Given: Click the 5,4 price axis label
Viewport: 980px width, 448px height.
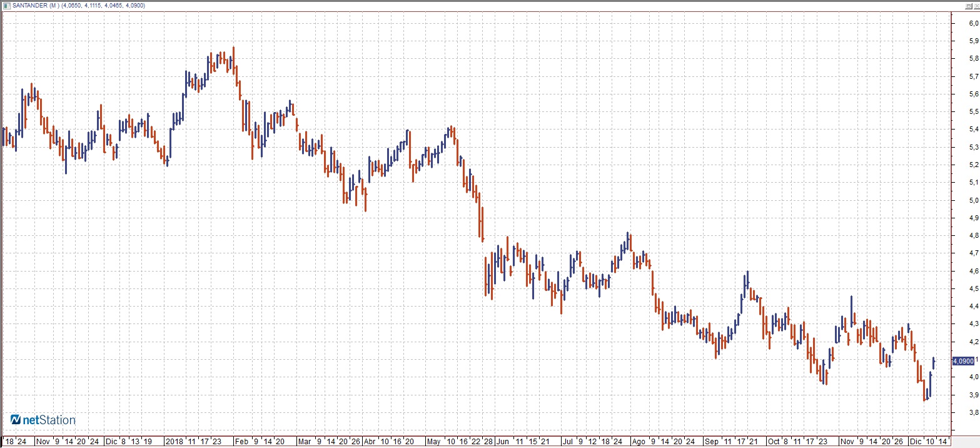Looking at the screenshot, I should (973, 130).
